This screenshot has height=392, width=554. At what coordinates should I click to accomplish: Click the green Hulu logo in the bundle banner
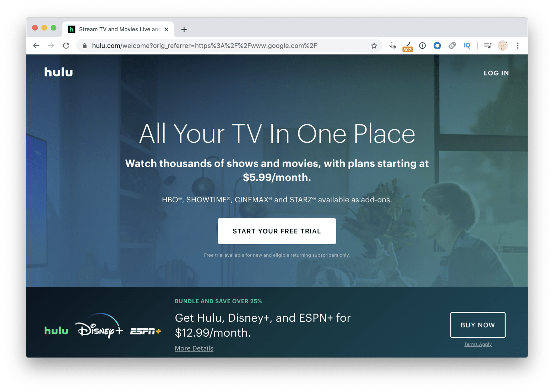tap(56, 331)
